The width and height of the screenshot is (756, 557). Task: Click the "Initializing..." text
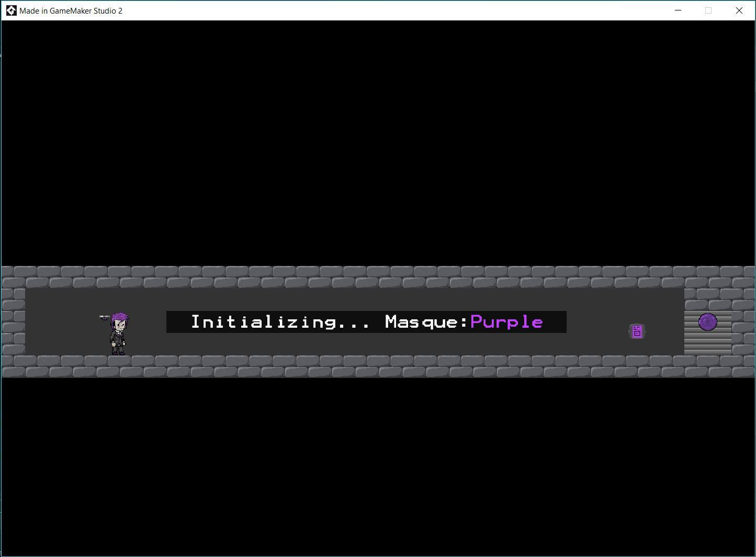[280, 322]
